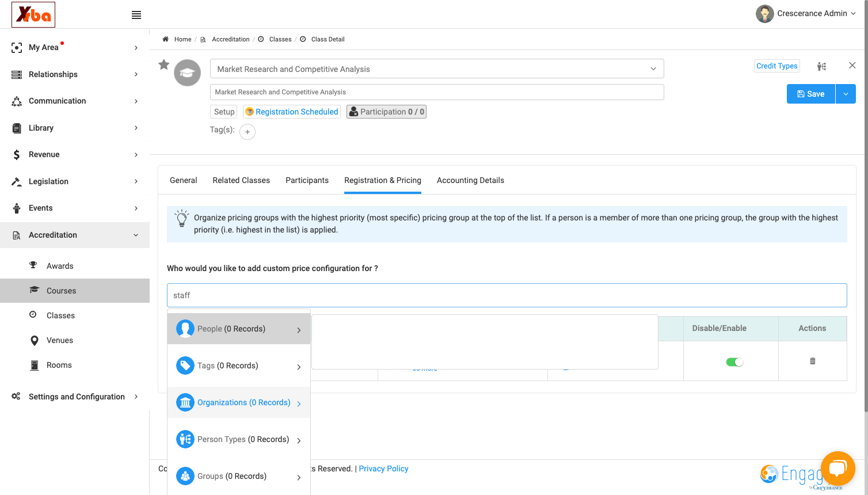The height and width of the screenshot is (495, 868).
Task: Mark class as favorite with star icon
Action: pyautogui.click(x=164, y=64)
